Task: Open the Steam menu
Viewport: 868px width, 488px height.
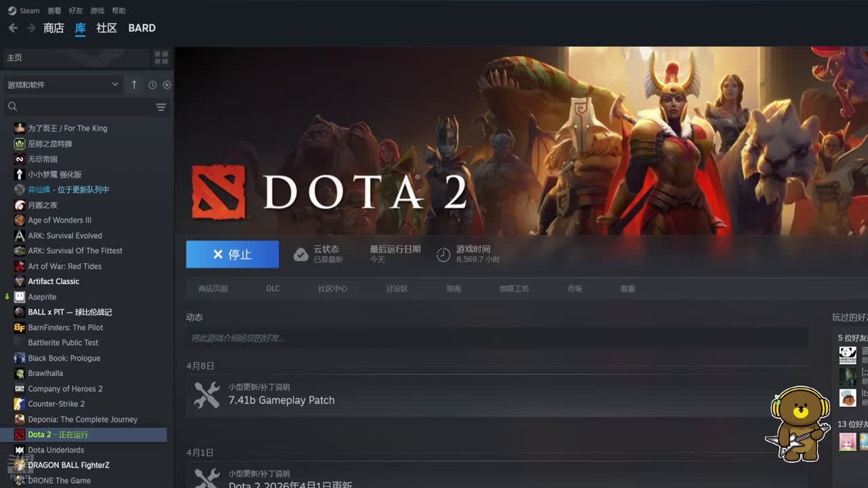Action: coord(24,11)
